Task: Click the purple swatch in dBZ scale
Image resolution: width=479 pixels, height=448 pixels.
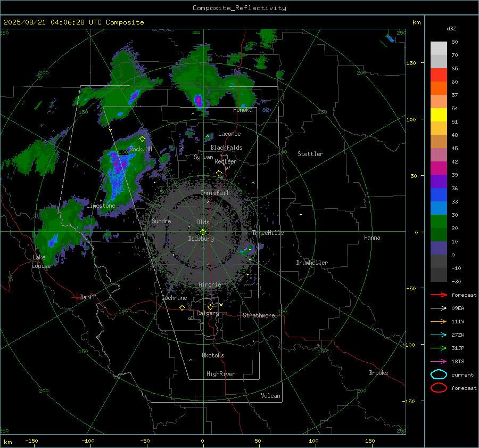Action: [439, 182]
